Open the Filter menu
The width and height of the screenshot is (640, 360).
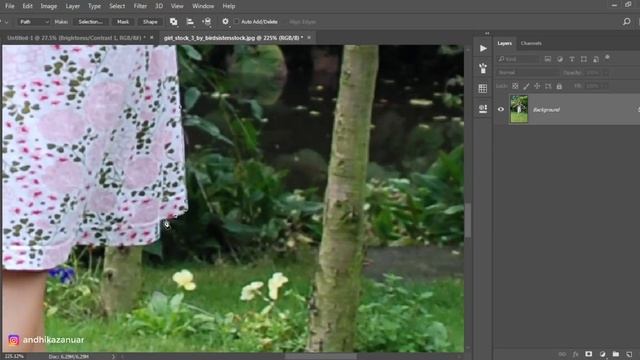(140, 6)
